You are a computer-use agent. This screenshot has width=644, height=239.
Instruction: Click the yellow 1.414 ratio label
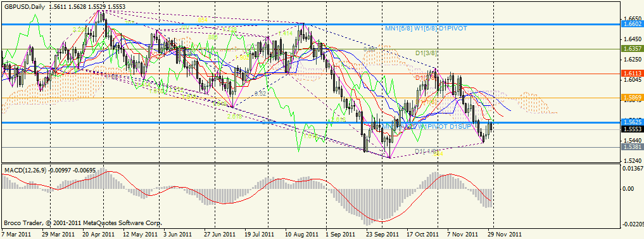(286, 33)
